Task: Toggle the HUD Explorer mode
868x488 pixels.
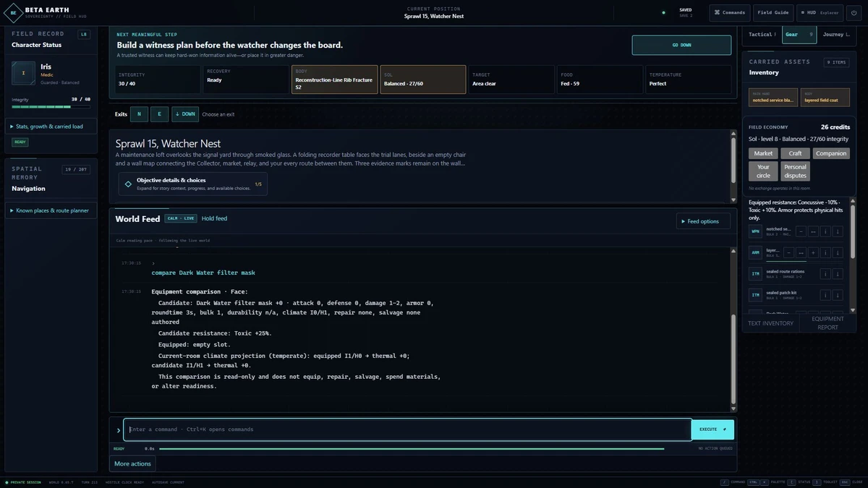Action: point(820,12)
